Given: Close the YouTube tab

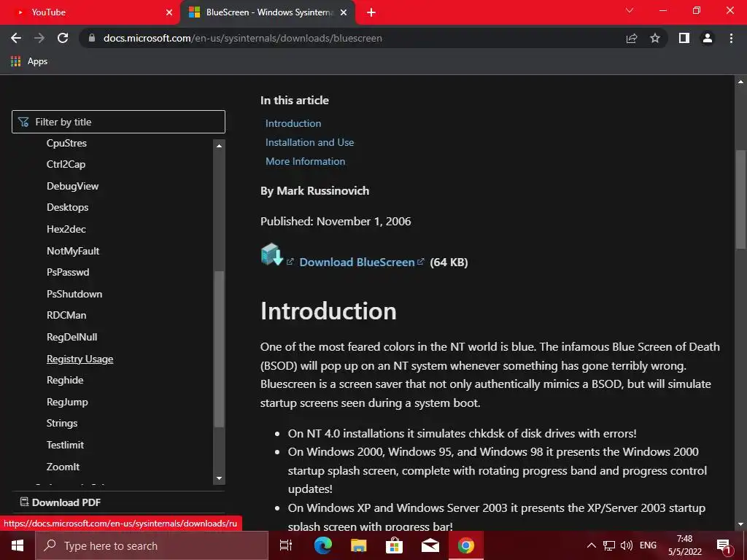Looking at the screenshot, I should 169,12.
